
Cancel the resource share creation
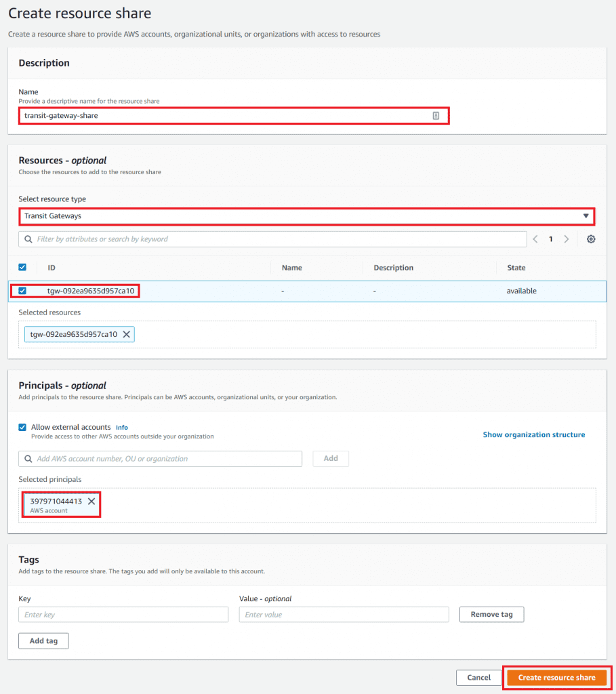tap(478, 677)
